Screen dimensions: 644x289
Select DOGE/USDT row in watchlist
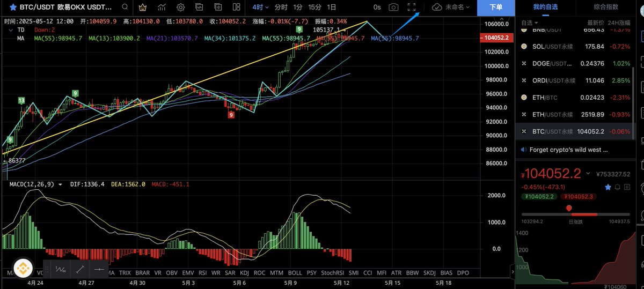coord(575,63)
